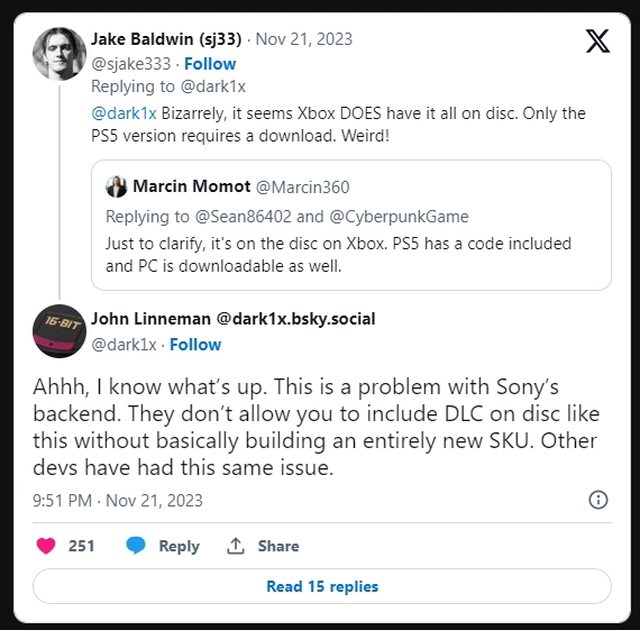This screenshot has height=630, width=640.
Task: Open John Linneman display name link
Action: (233, 319)
